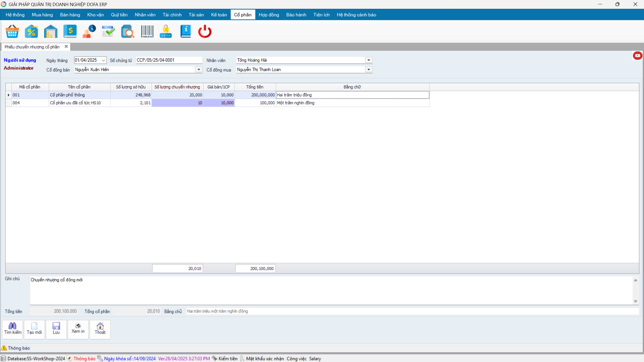Expand the Nhân viên dropdown
The height and width of the screenshot is (362, 644).
coord(368,60)
